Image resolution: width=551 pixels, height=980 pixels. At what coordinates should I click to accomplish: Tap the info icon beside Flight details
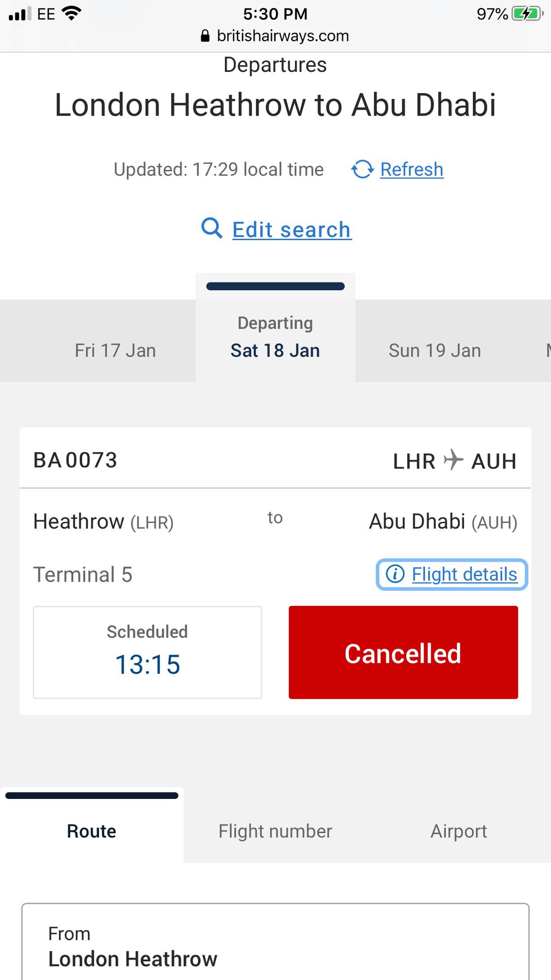click(395, 574)
